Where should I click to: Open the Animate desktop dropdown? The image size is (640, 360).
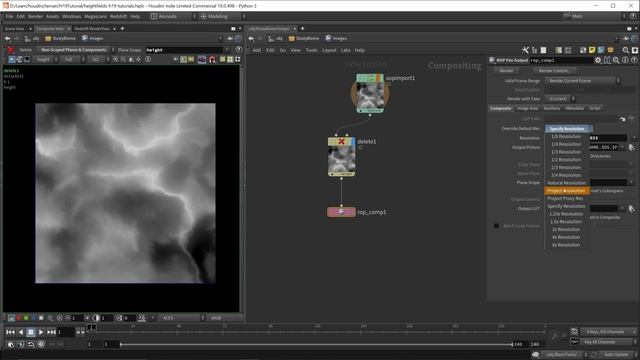[x=173, y=16]
